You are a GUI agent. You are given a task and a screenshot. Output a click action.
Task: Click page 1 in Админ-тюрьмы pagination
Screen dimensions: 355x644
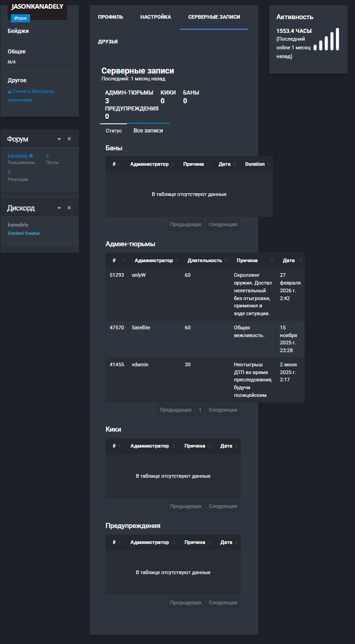200,410
